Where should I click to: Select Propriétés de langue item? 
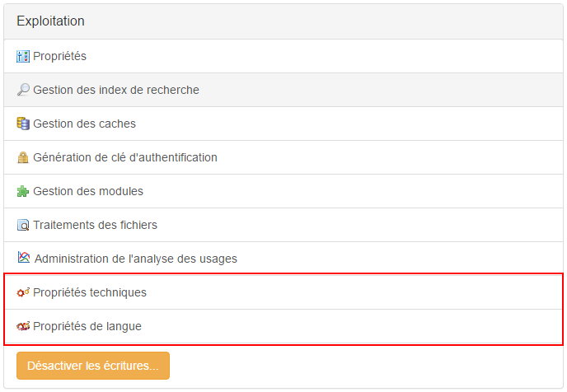[x=283, y=326]
